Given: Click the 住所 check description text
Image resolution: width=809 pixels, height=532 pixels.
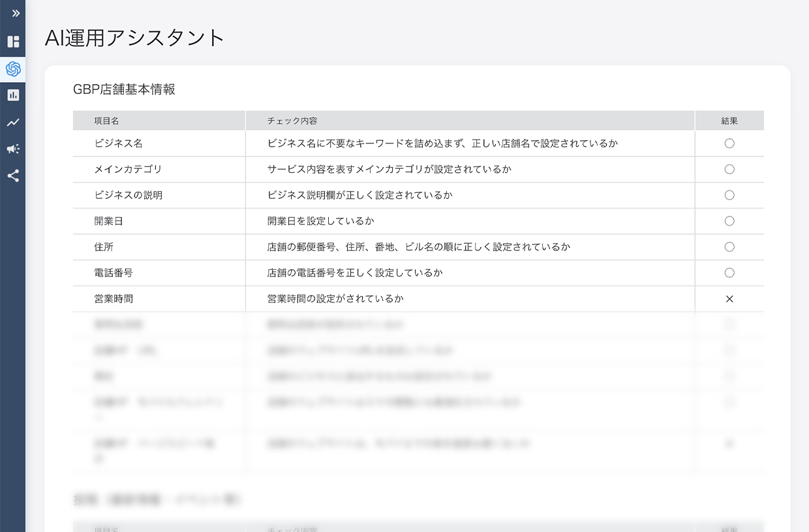Looking at the screenshot, I should click(x=418, y=247).
